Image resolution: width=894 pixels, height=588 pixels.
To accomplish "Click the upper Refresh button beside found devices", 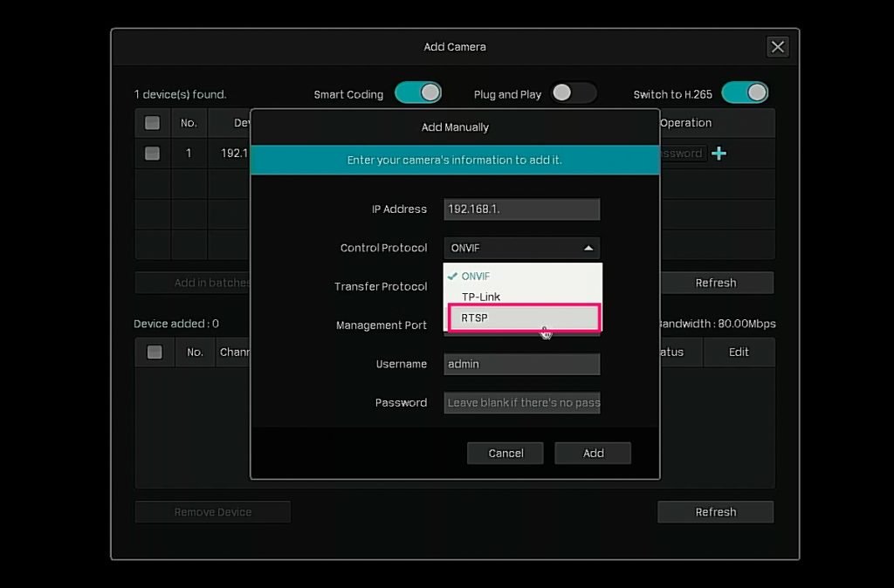I will (715, 283).
